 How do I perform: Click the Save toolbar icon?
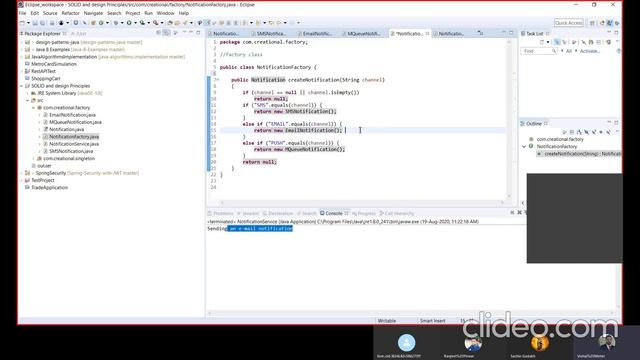coord(35,23)
